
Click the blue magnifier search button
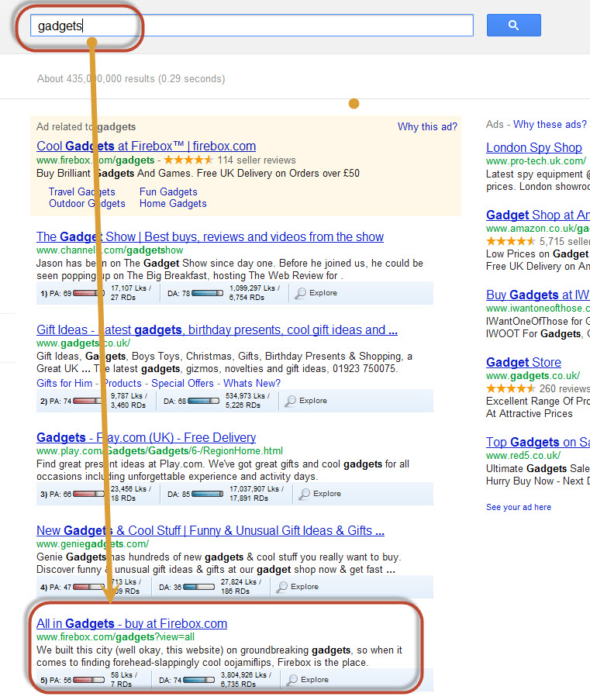coord(513,25)
